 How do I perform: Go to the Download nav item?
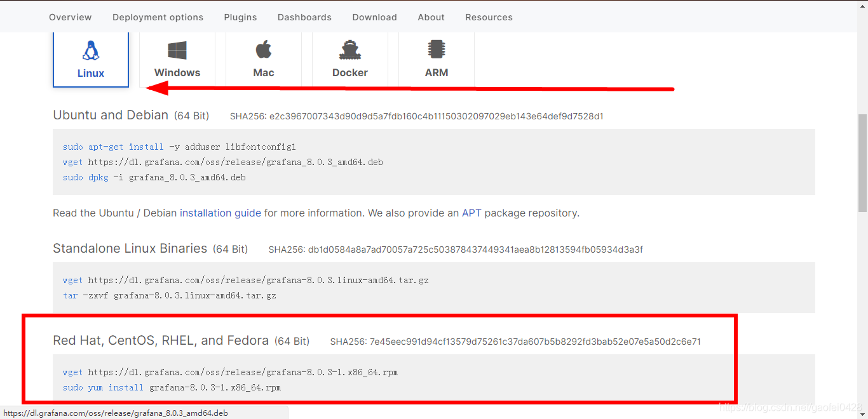(375, 17)
